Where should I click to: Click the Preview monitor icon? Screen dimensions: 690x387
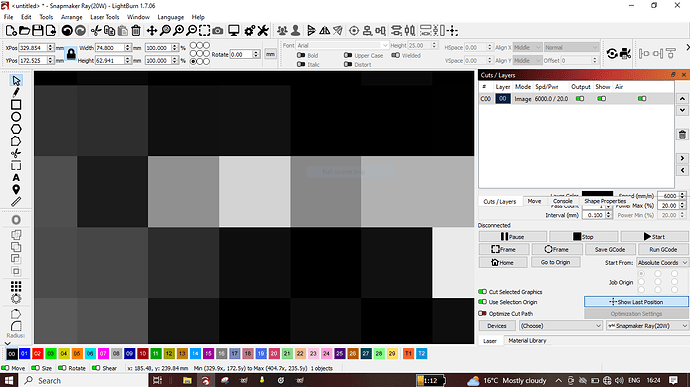[234, 30]
